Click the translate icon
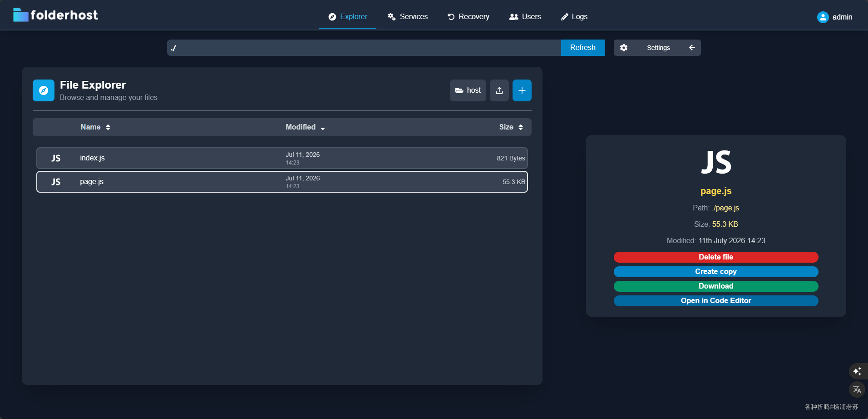Image resolution: width=868 pixels, height=419 pixels. [x=857, y=389]
